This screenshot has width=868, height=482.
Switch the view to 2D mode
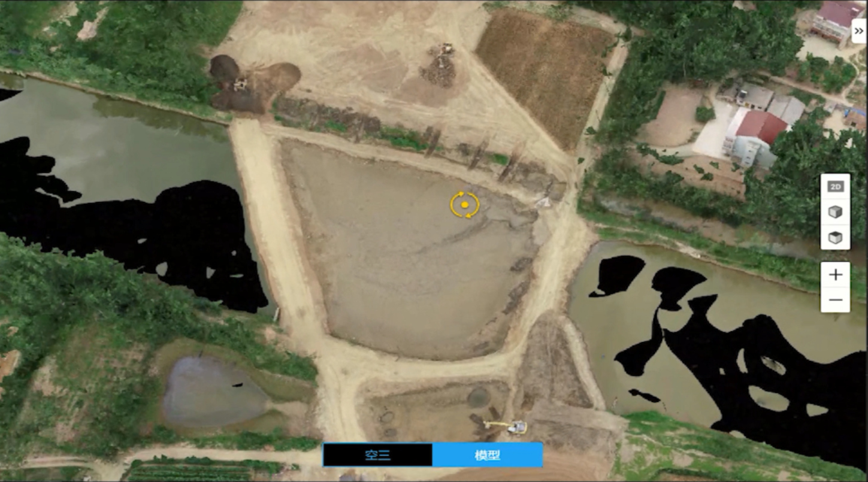pos(835,187)
